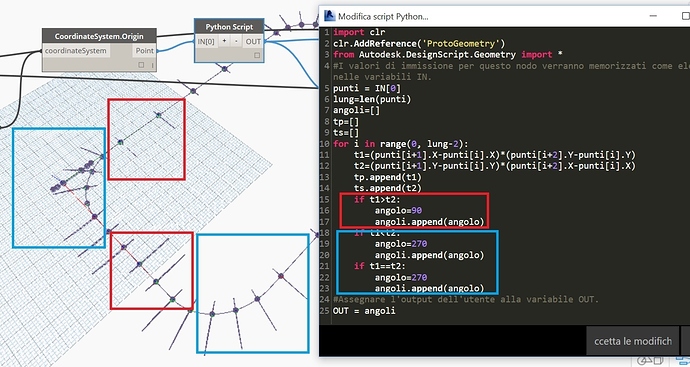Maximize the Python script editor window

[x=685, y=16]
